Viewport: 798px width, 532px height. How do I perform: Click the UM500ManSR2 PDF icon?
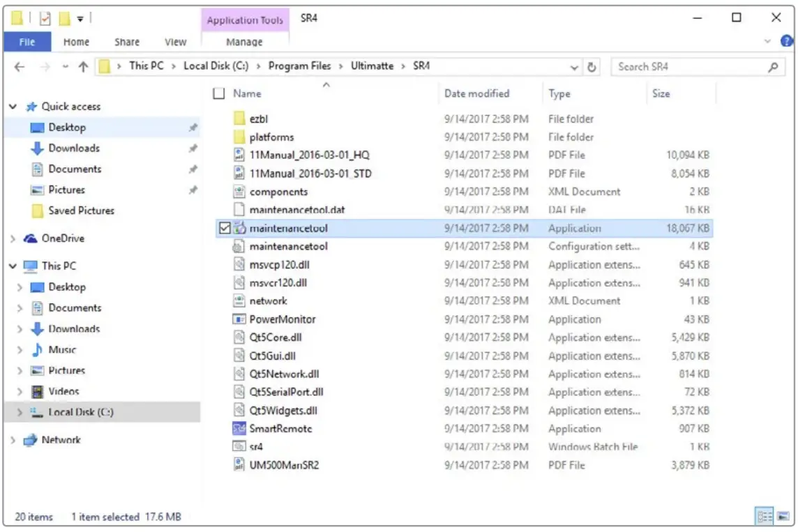(239, 464)
